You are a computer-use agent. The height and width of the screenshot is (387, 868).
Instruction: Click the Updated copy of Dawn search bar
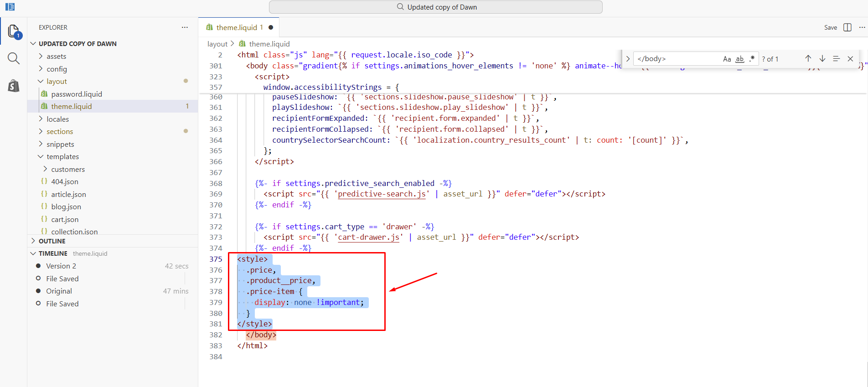[x=436, y=7]
